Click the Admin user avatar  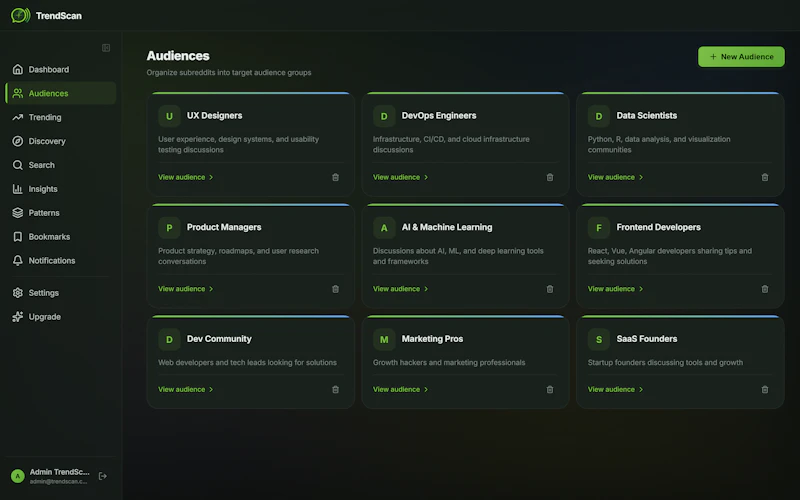coord(18,476)
